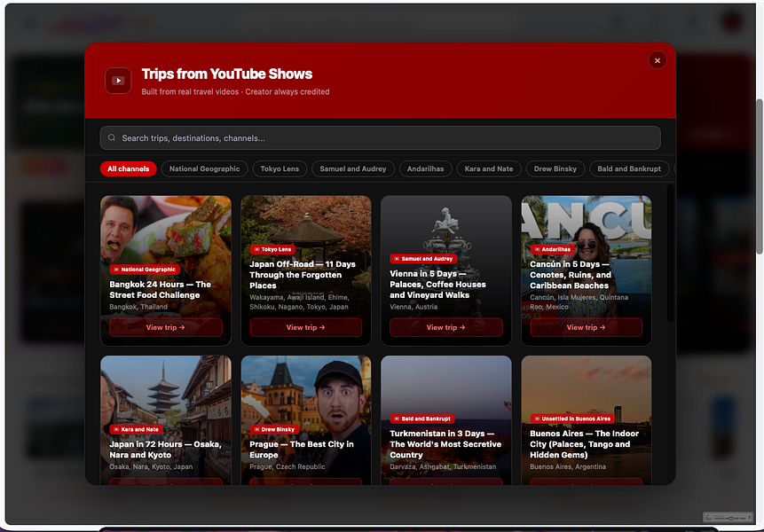The image size is (764, 532).
Task: Click the National Geographic badge on the Bangkok card
Action: [145, 270]
